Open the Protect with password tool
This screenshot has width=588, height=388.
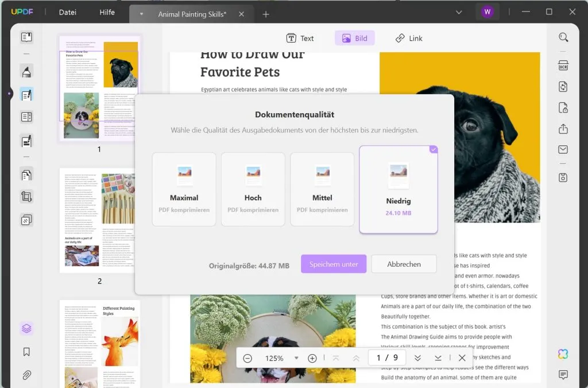pos(563,108)
